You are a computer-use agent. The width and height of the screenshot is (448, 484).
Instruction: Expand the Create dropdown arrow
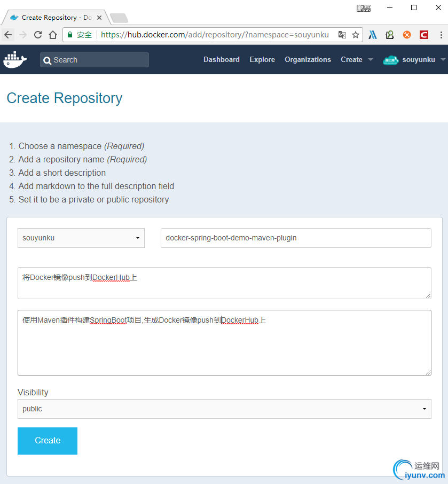(x=371, y=60)
